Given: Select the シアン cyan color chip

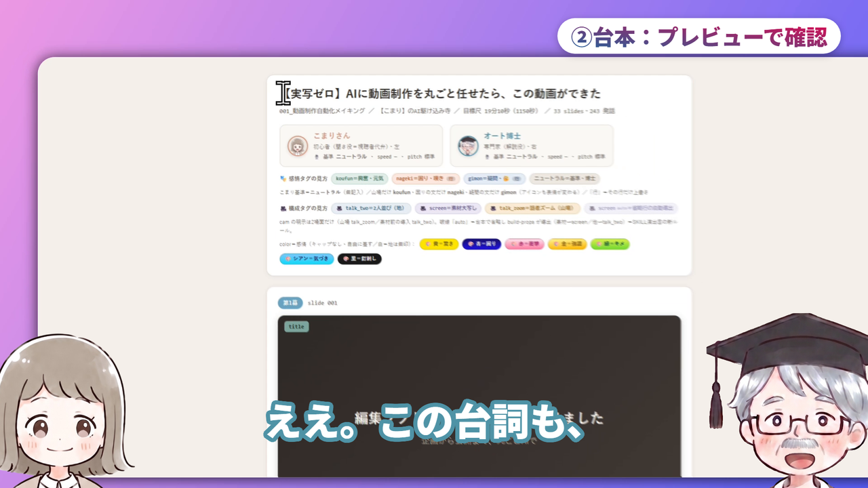Looking at the screenshot, I should (307, 259).
